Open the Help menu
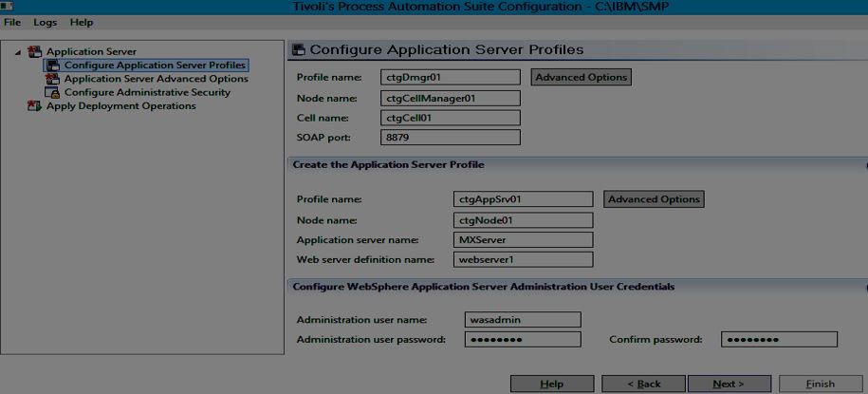Screen dimensions: 868x394 82,23
